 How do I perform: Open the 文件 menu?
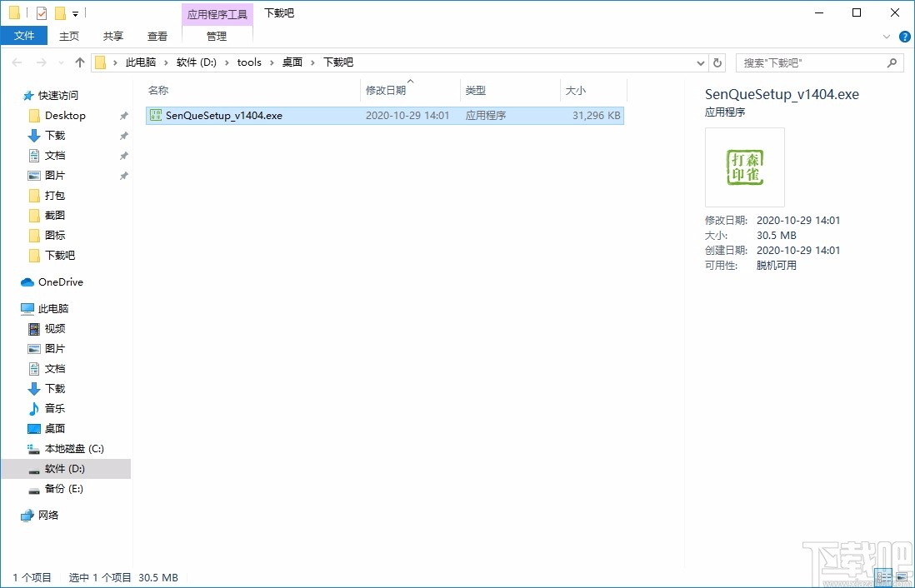tap(24, 36)
